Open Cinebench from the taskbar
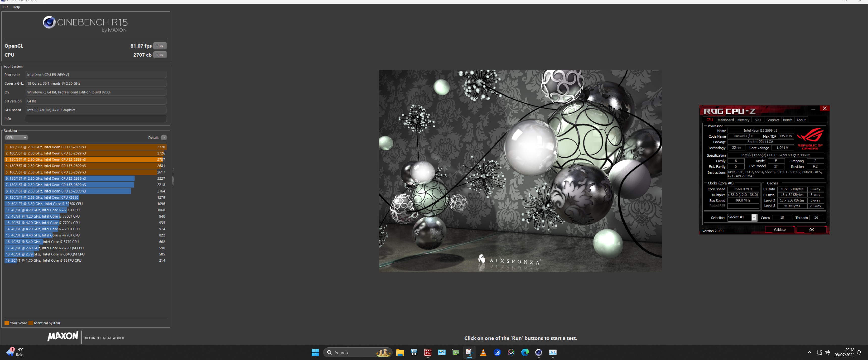Image resolution: width=868 pixels, height=360 pixels. point(539,353)
